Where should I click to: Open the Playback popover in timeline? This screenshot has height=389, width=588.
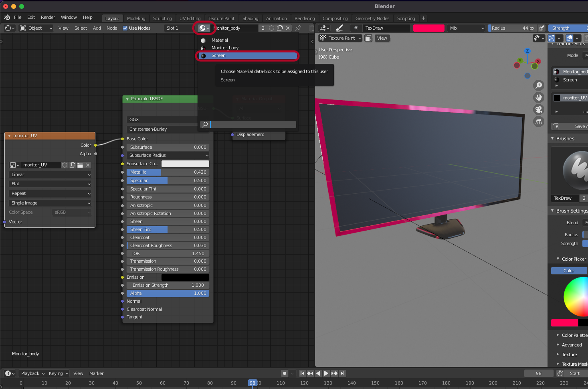[32, 373]
